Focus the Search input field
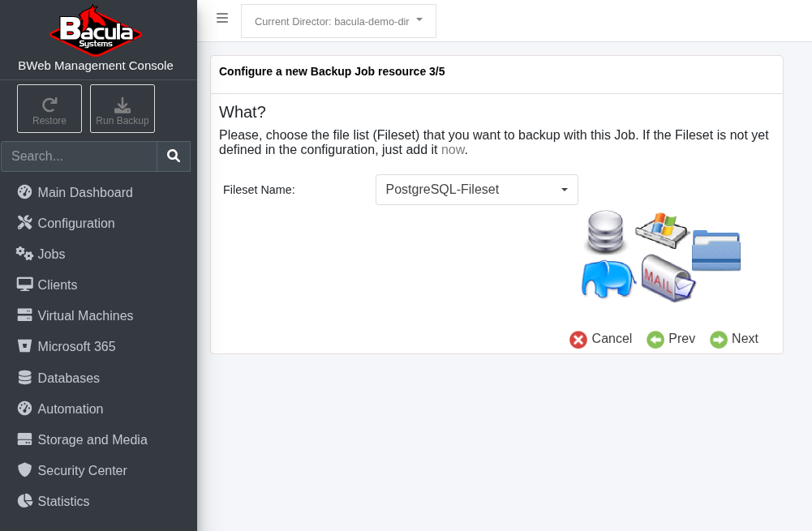812x531 pixels. [x=79, y=156]
